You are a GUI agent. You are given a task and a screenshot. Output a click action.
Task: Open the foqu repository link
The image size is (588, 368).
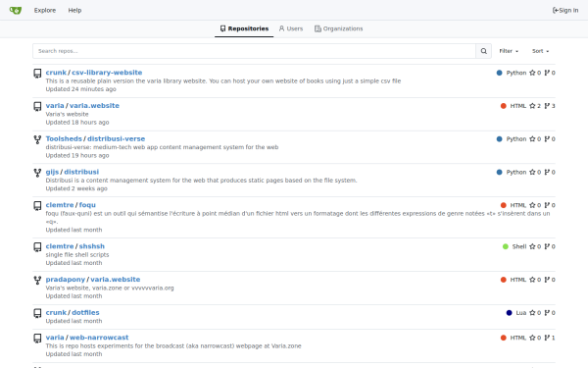87,205
